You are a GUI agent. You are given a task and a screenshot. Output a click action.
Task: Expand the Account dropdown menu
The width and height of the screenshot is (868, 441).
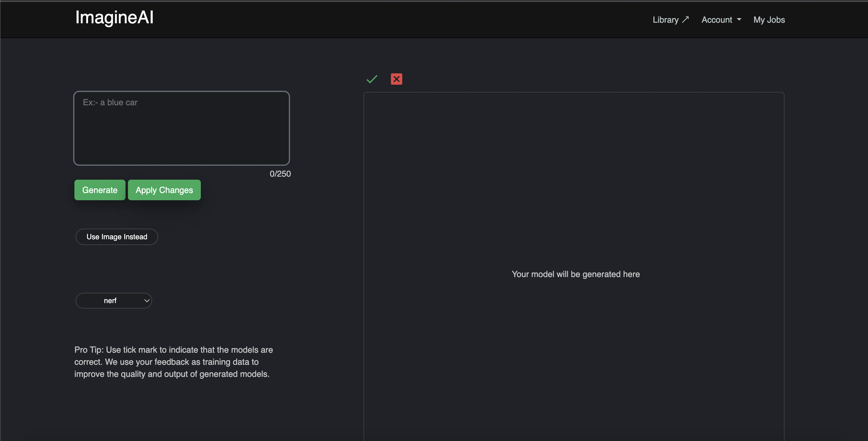(x=717, y=20)
